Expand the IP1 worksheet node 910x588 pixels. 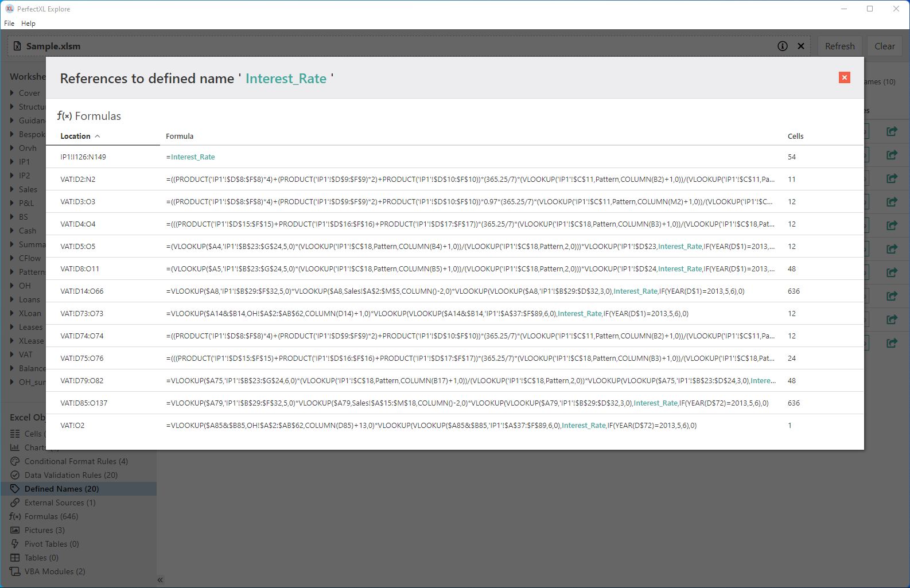point(11,161)
